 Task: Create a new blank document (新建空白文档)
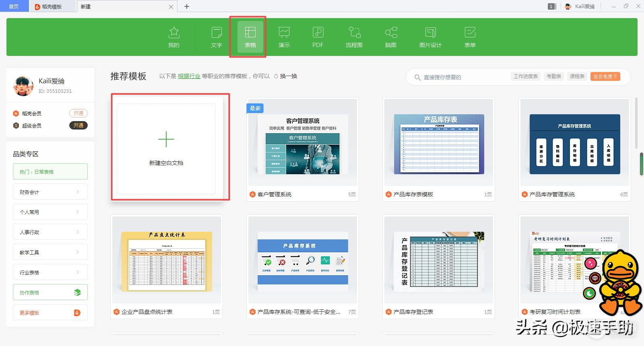[166, 147]
